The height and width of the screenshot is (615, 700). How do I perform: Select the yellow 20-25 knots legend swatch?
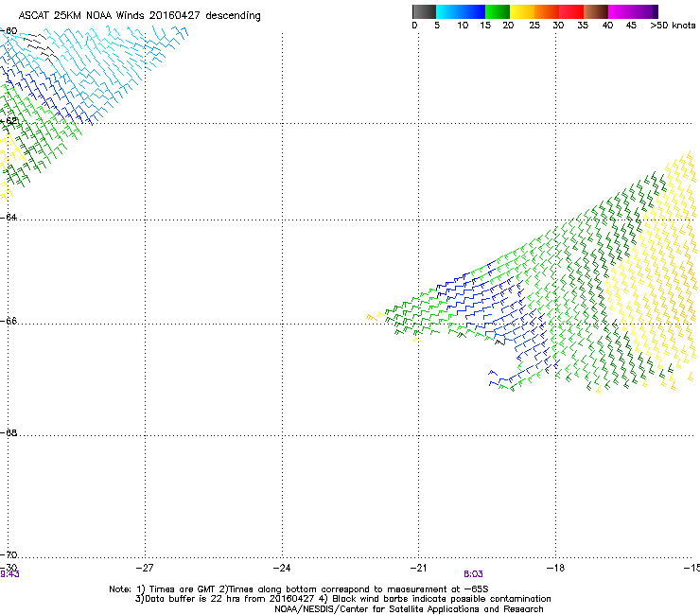click(x=522, y=11)
